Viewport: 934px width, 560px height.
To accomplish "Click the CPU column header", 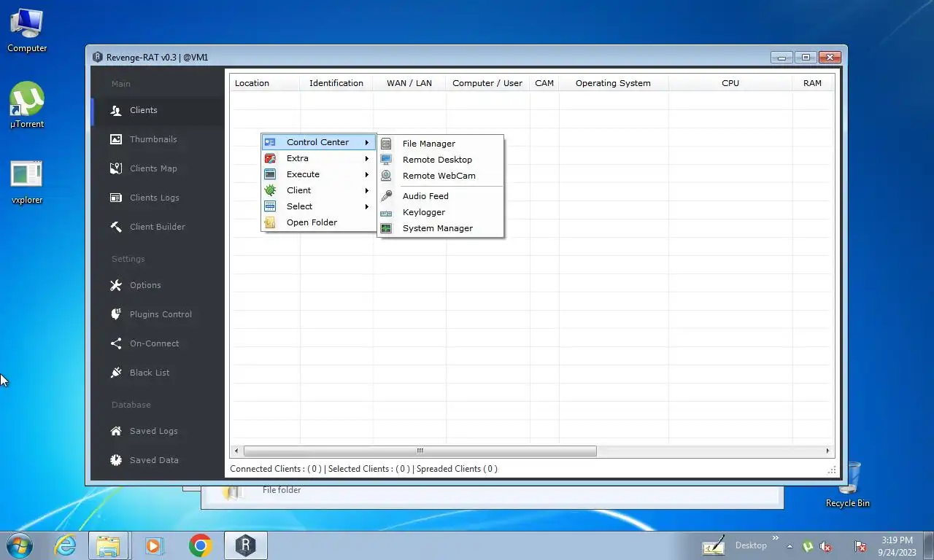I will click(730, 83).
